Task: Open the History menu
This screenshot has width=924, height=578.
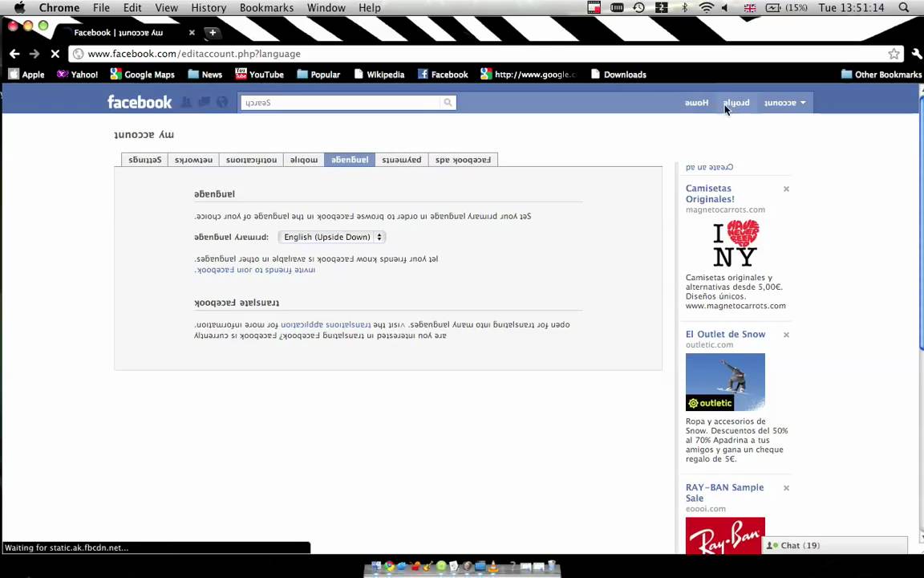Action: tap(209, 8)
